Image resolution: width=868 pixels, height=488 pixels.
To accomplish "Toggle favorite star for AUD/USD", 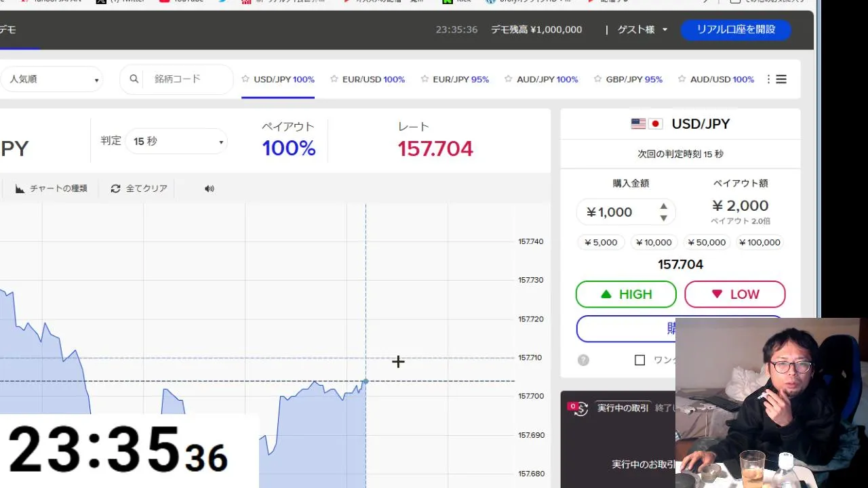I will click(682, 79).
